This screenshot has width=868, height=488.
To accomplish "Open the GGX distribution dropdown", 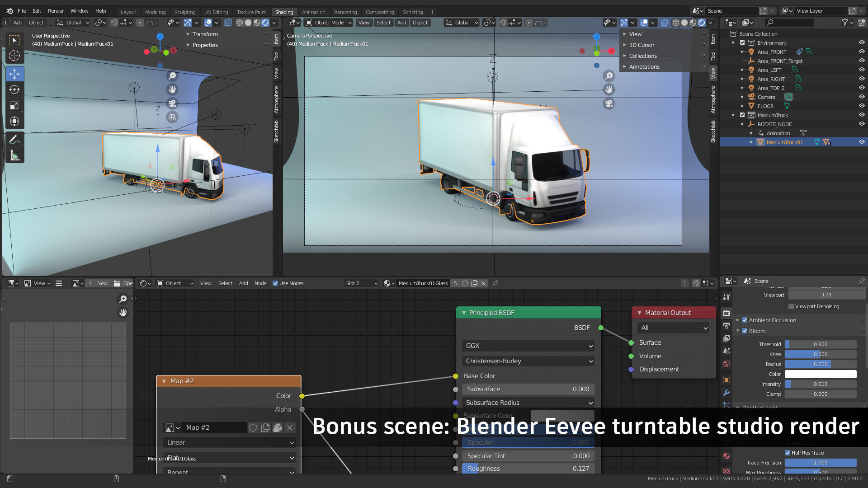I will [528, 346].
